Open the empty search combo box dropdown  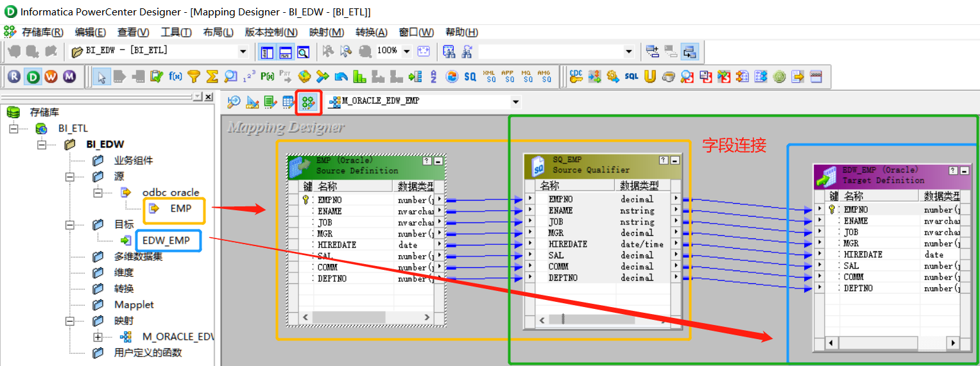point(628,51)
